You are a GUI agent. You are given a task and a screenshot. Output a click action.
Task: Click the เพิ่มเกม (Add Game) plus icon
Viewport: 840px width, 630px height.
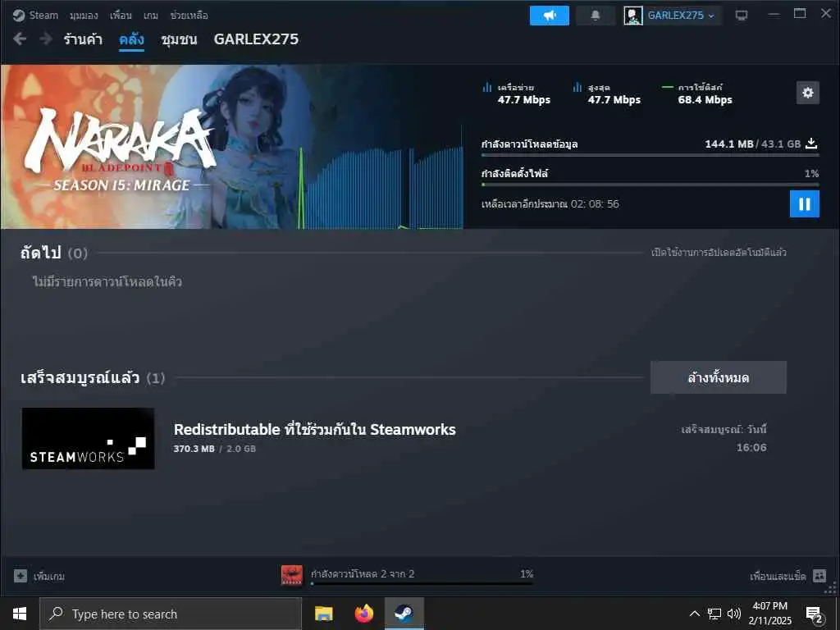(21, 576)
